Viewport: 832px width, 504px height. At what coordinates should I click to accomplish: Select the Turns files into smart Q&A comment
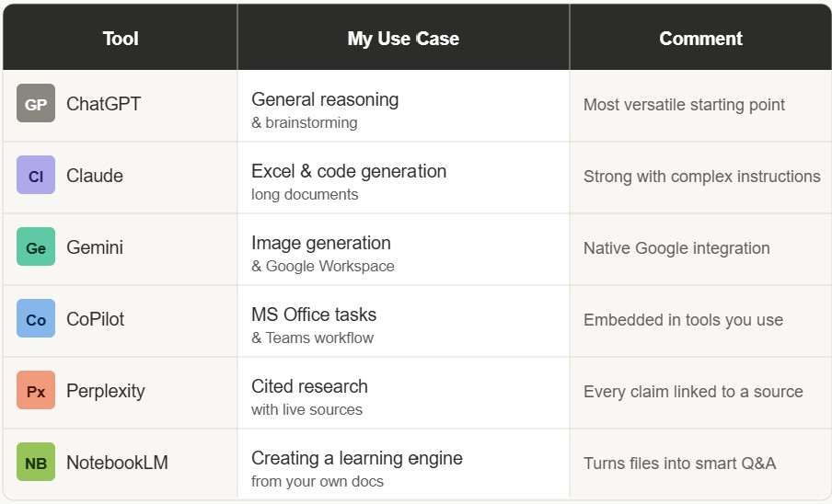[679, 463]
